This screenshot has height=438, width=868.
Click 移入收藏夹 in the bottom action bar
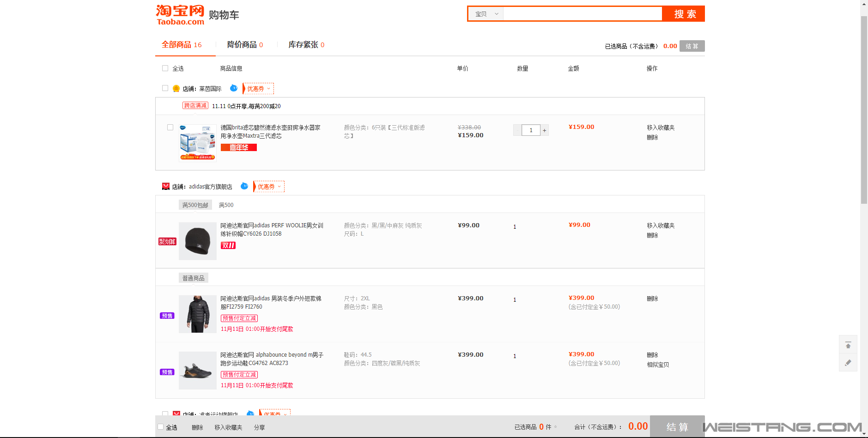tap(228, 427)
